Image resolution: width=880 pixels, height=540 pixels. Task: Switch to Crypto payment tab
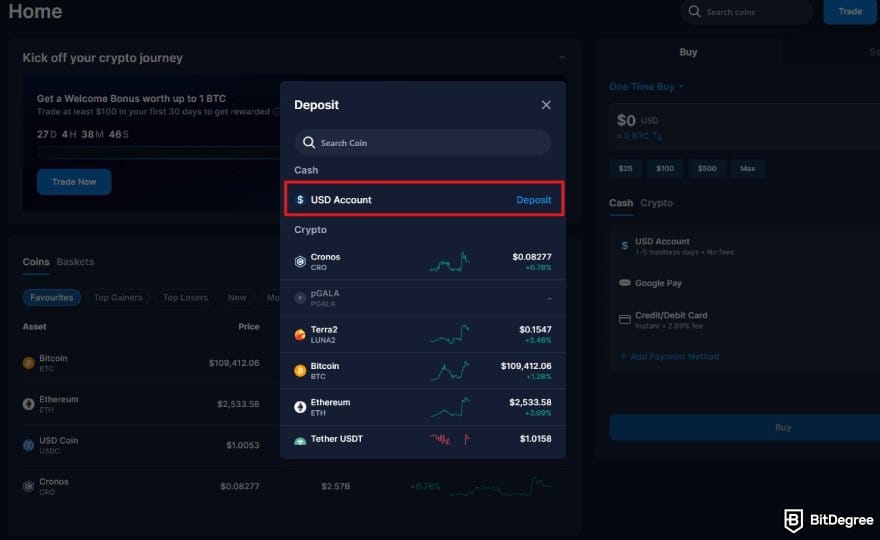click(x=656, y=203)
